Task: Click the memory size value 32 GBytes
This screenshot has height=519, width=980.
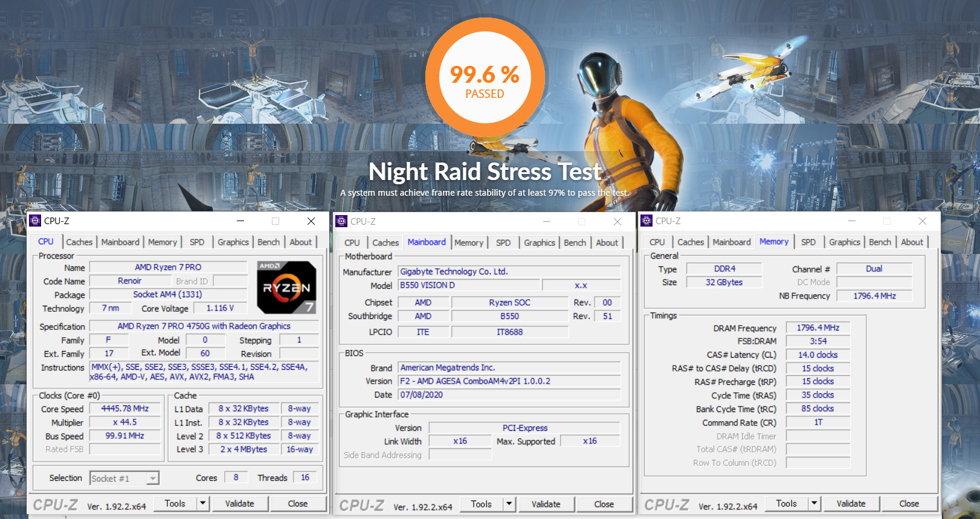Action: click(724, 282)
